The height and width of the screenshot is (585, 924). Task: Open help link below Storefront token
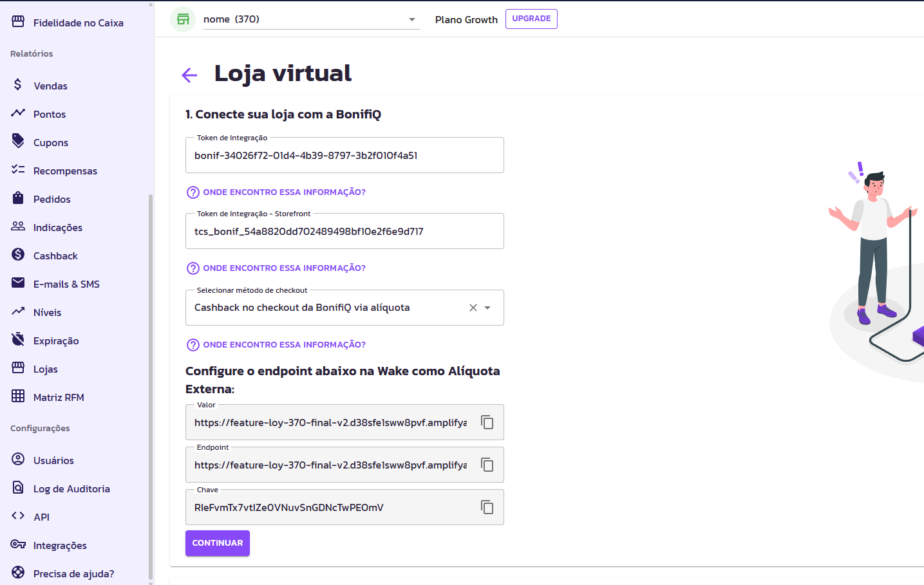click(276, 268)
